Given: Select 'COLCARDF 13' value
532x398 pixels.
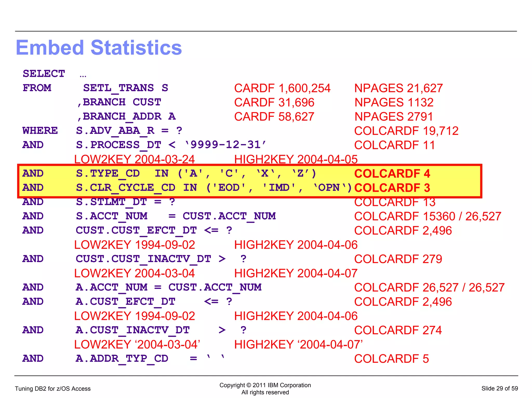Looking at the screenshot, I should pyautogui.click(x=395, y=202).
